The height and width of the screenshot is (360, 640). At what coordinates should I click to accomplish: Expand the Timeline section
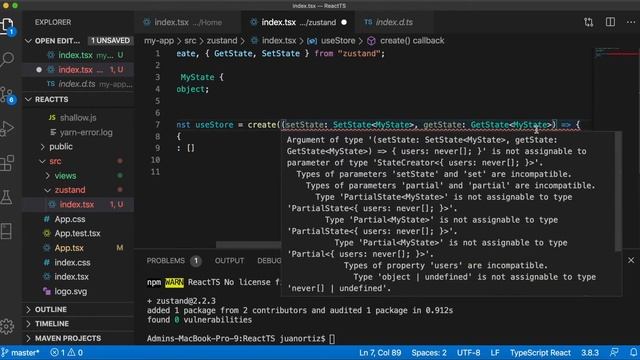coord(28,324)
